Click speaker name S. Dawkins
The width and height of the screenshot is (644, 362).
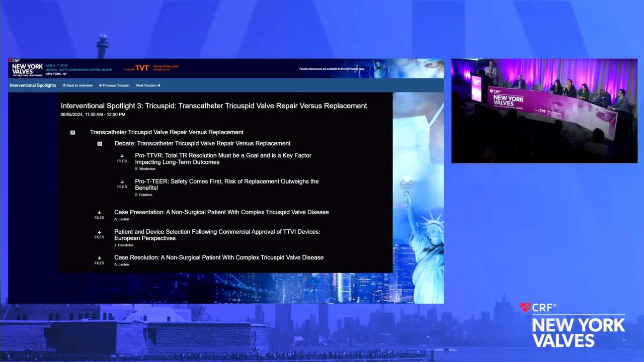pyautogui.click(x=143, y=195)
